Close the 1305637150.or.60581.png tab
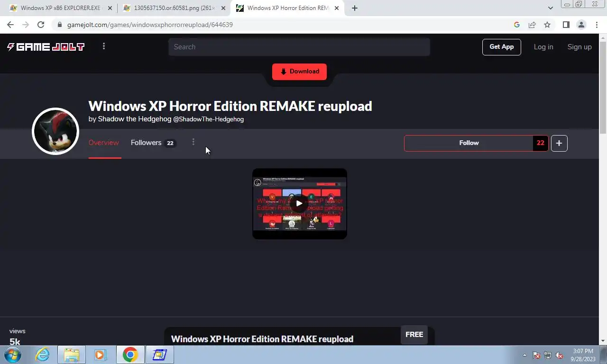Screen dimensions: 607x364 [223, 8]
